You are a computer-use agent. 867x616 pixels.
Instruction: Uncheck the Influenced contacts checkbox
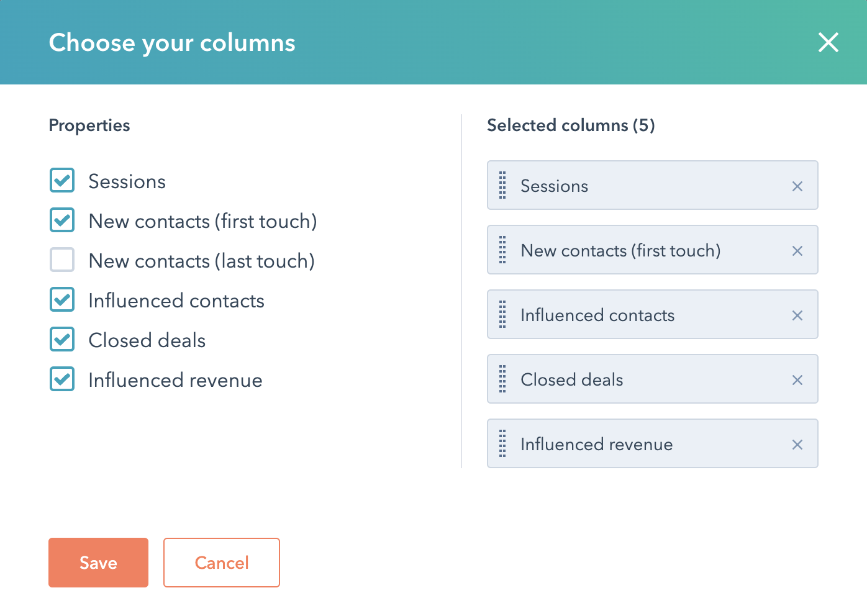point(62,300)
